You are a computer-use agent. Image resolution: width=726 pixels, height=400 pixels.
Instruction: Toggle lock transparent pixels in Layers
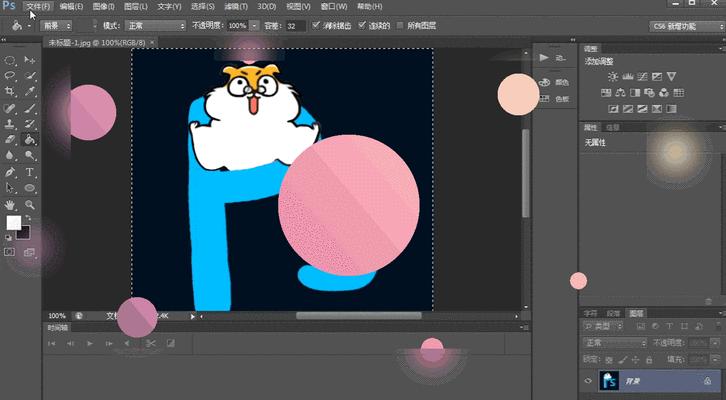coord(609,360)
